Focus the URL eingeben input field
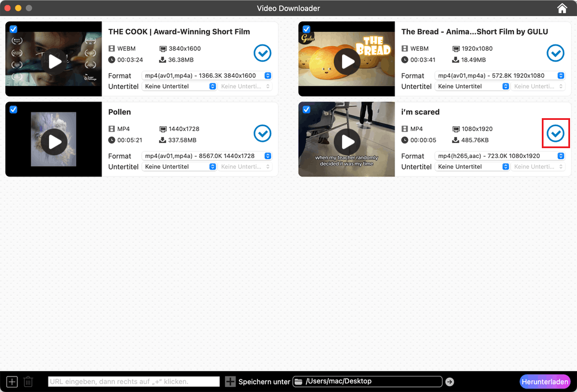Viewport: 577px width, 392px height. (134, 382)
